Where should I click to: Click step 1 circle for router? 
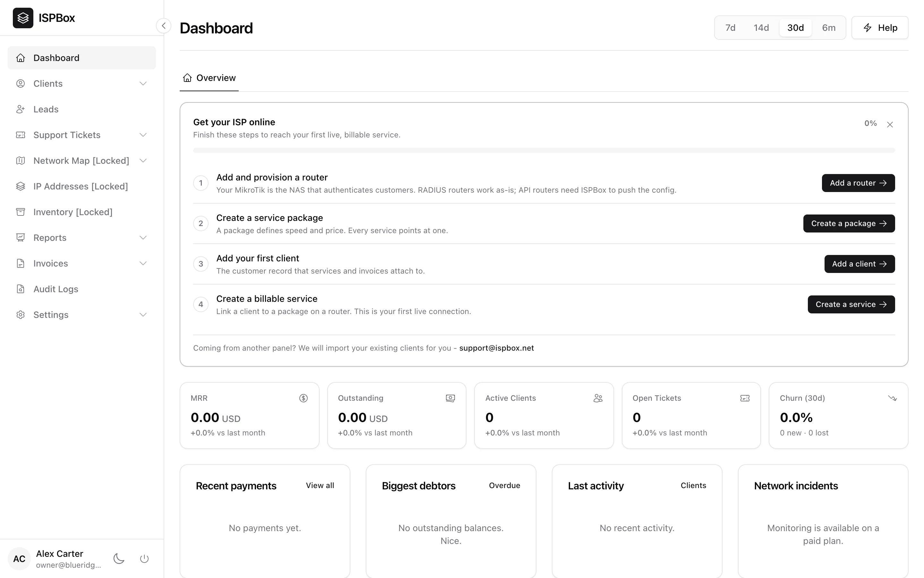click(201, 183)
